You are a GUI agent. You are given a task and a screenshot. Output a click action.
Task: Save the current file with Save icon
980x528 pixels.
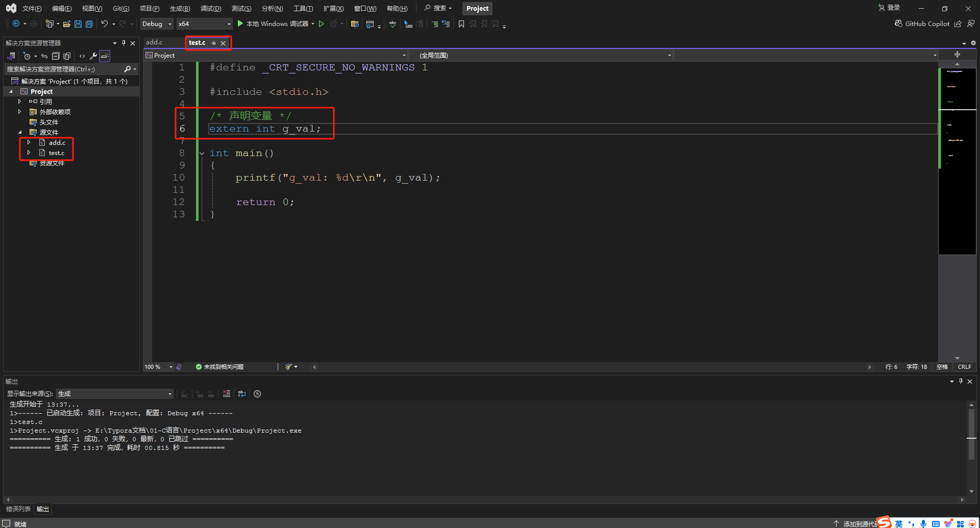pos(78,23)
